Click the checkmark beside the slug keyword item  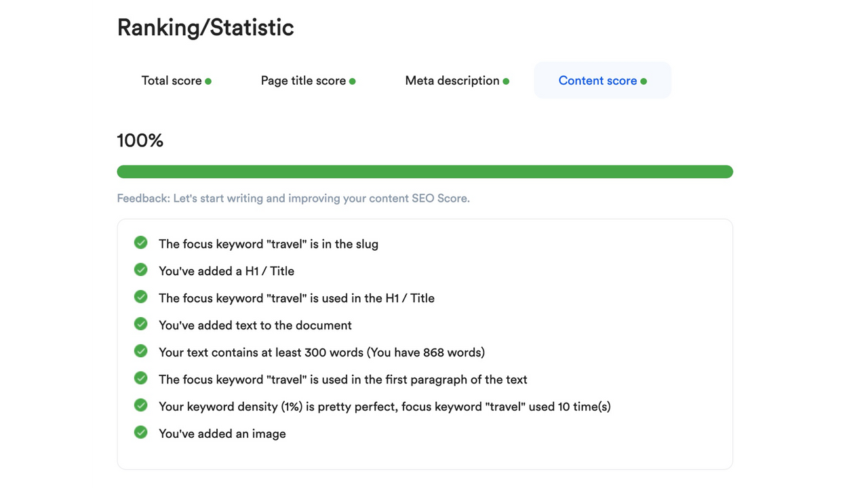(x=140, y=243)
